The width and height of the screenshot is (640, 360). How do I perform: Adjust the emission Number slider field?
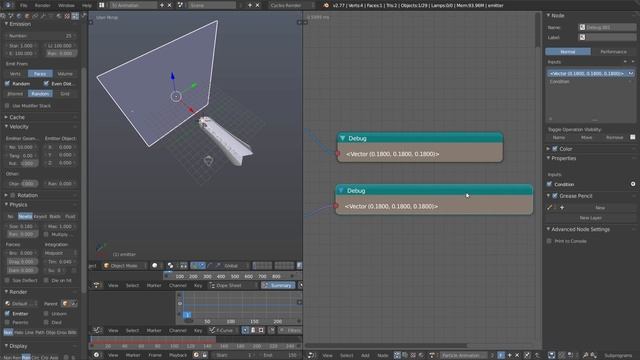click(41, 36)
